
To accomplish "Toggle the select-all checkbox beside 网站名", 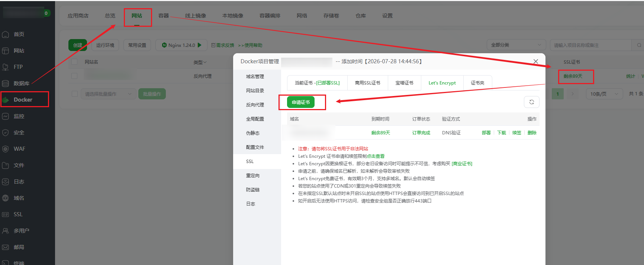I will [74, 62].
